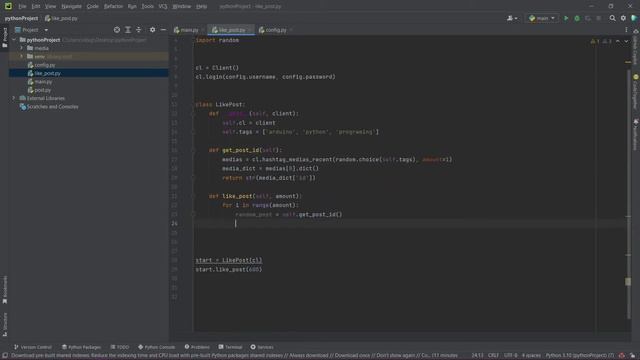Open the Code With Me user menu

512,18
